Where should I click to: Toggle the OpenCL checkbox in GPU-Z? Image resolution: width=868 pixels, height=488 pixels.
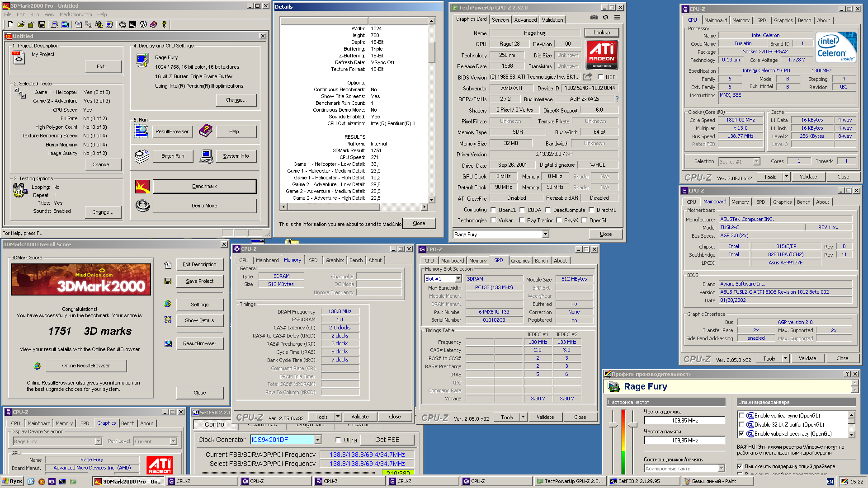(x=493, y=210)
